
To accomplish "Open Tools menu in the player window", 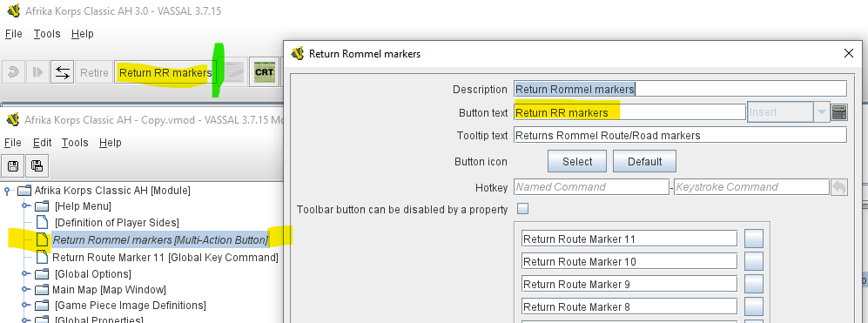I will pyautogui.click(x=46, y=34).
